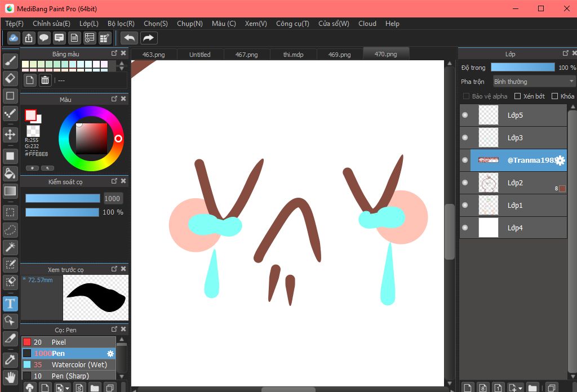This screenshot has height=392, width=577.
Task: Click the speech bubble icon in toolbar
Action: 44,38
